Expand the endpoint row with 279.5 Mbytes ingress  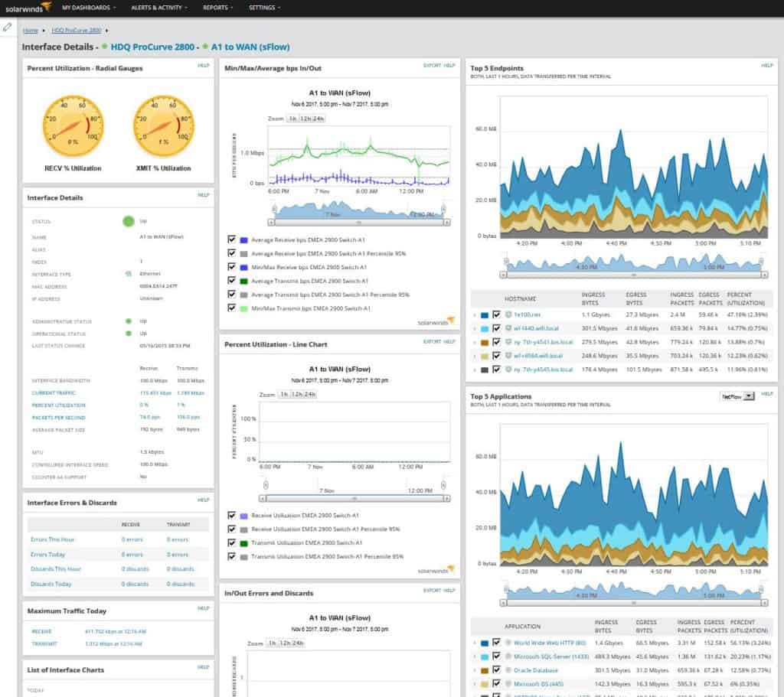475,343
